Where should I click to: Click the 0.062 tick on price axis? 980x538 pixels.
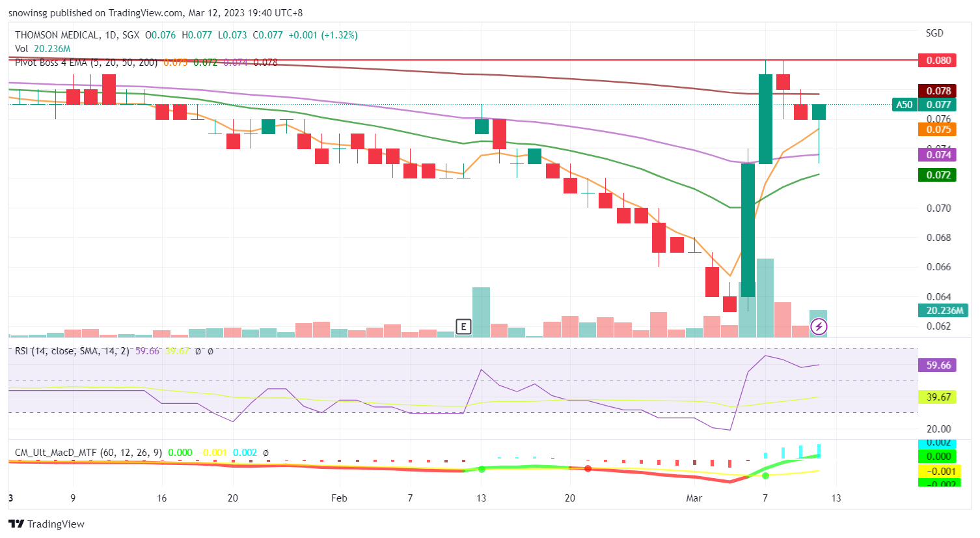pyautogui.click(x=938, y=326)
